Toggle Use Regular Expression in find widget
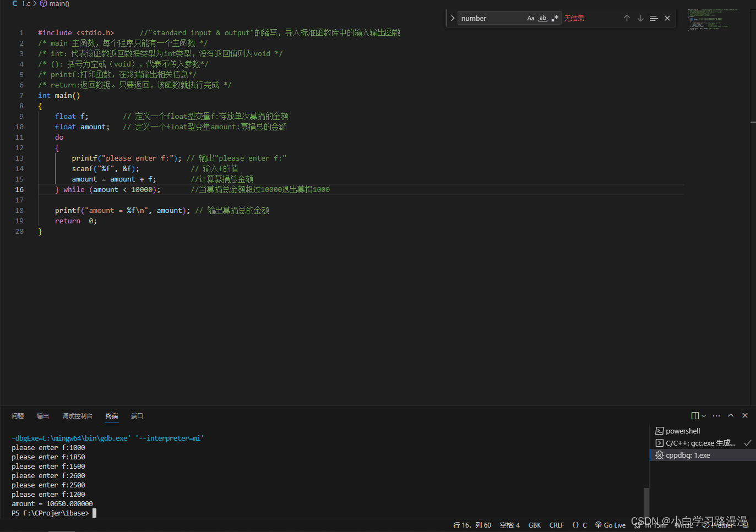The width and height of the screenshot is (756, 532). point(555,18)
